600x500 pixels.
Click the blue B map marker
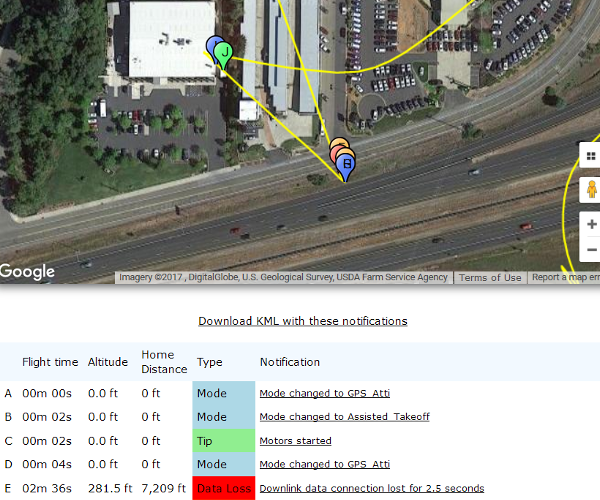coord(346,166)
